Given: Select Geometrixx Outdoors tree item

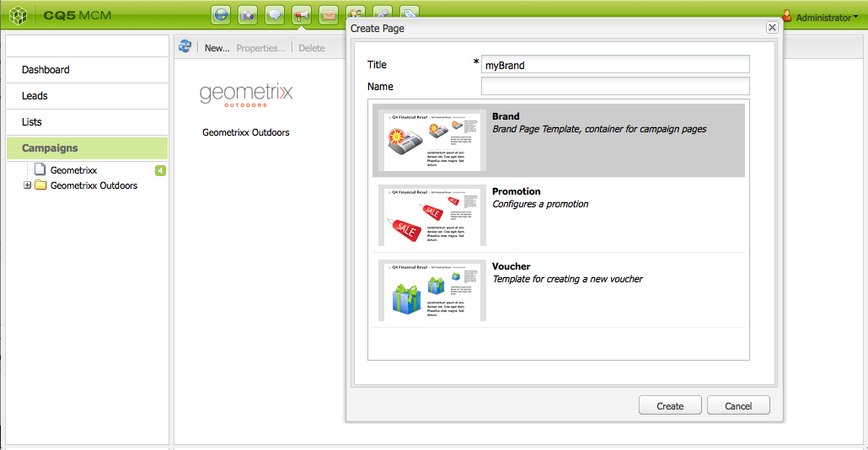Looking at the screenshot, I should (x=94, y=185).
